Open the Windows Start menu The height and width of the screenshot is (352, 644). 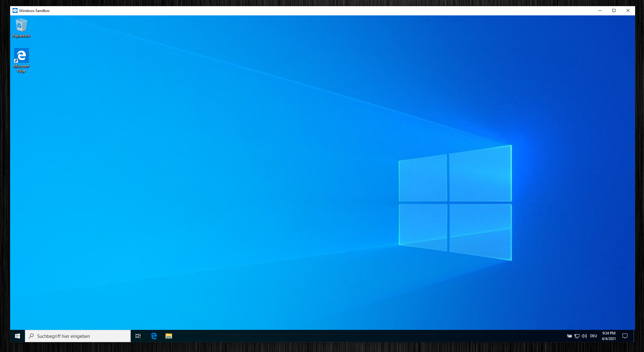coord(18,336)
